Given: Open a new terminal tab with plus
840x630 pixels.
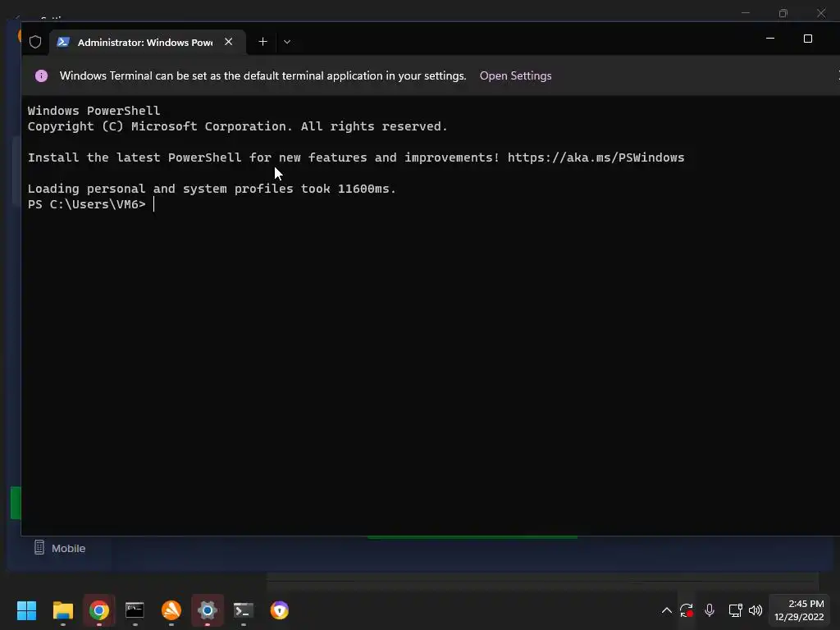Looking at the screenshot, I should coord(262,42).
